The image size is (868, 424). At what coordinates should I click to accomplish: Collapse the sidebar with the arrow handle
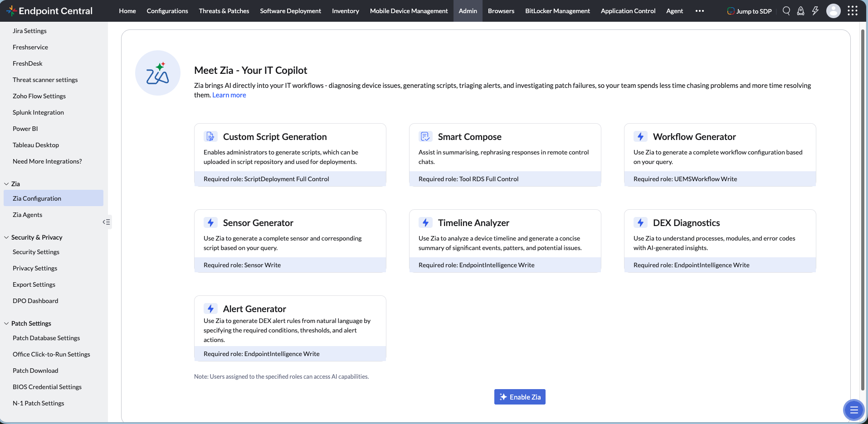coord(107,222)
